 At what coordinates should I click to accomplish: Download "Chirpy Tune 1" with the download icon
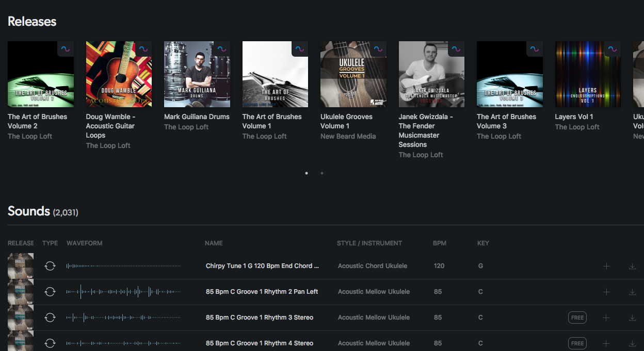(x=632, y=266)
